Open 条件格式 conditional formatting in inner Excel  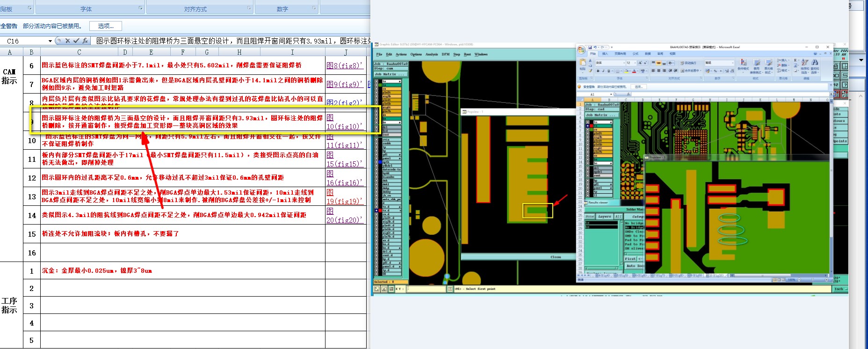click(x=743, y=65)
